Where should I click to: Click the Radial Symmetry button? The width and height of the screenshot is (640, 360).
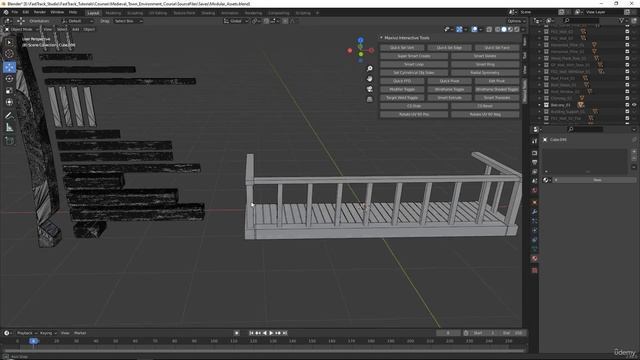click(x=485, y=73)
